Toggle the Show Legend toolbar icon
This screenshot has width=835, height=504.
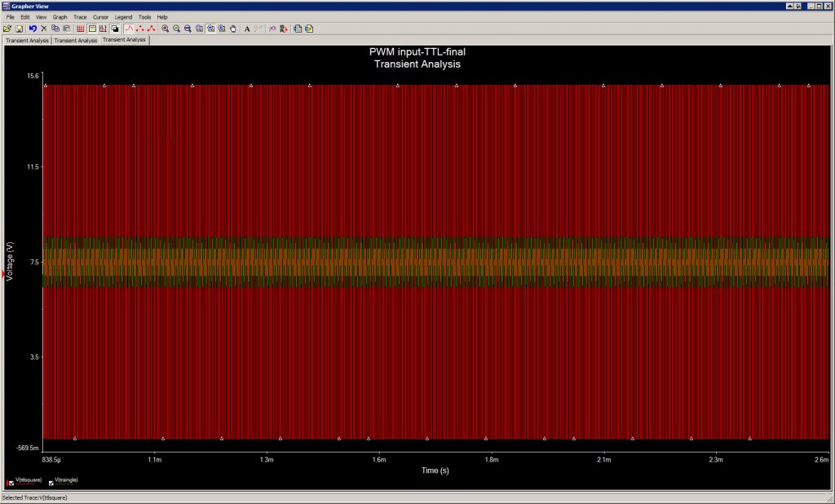(x=92, y=29)
